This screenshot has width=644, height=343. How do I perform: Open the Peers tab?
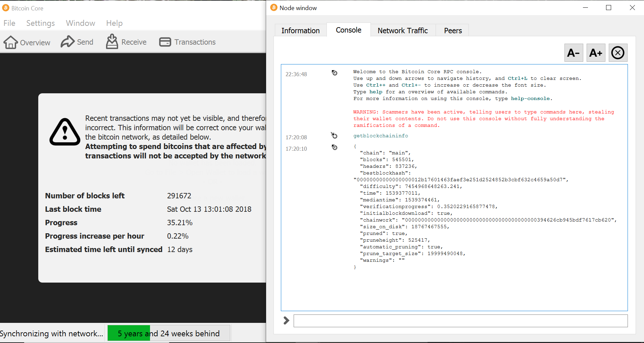point(453,31)
